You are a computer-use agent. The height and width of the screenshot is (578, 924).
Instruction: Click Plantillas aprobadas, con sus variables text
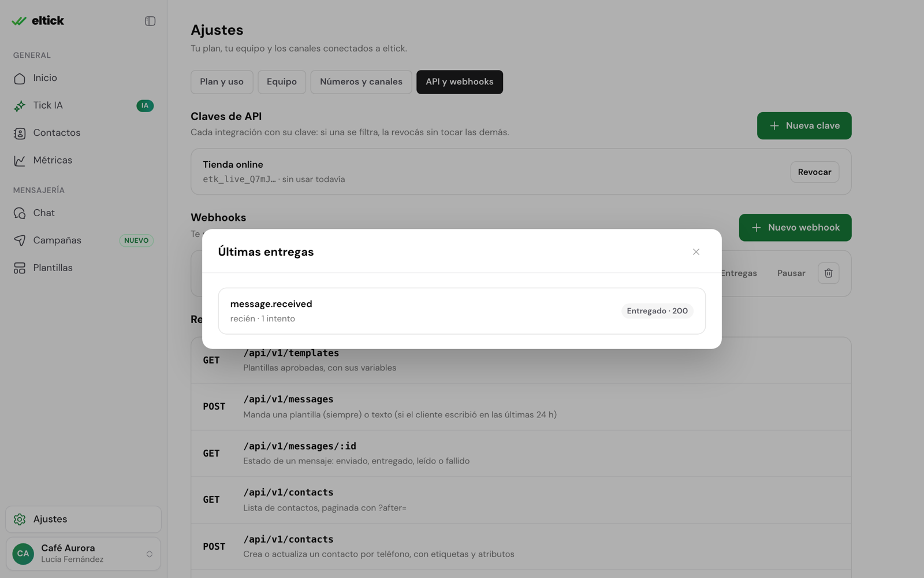tap(319, 368)
